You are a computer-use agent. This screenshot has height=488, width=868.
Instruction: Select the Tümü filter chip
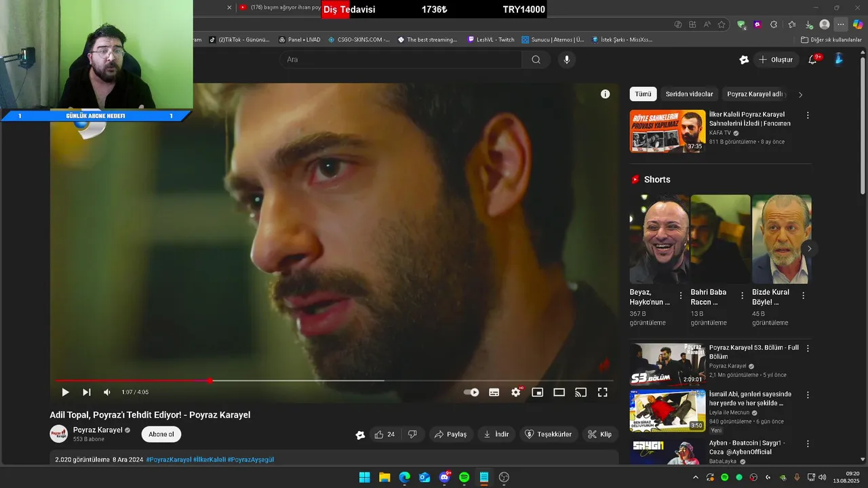643,94
